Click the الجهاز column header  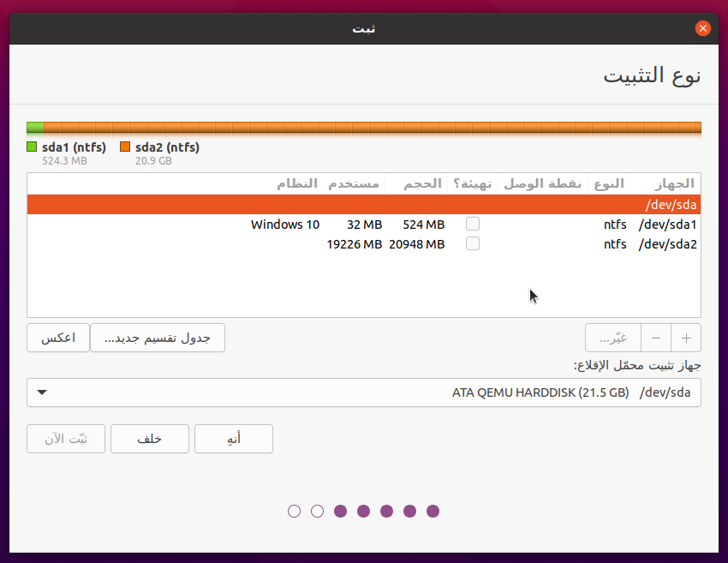[673, 184]
